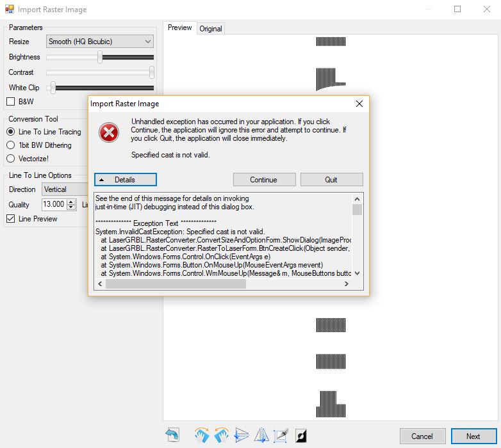This screenshot has height=448, width=501.
Task: Uncheck the Line Preview checkbox
Action: (x=10, y=219)
